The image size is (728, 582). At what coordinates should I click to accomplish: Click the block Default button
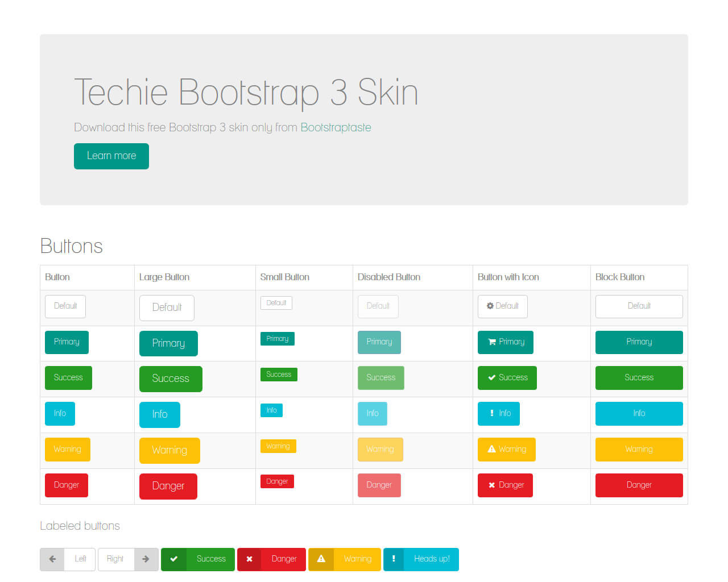pos(639,306)
